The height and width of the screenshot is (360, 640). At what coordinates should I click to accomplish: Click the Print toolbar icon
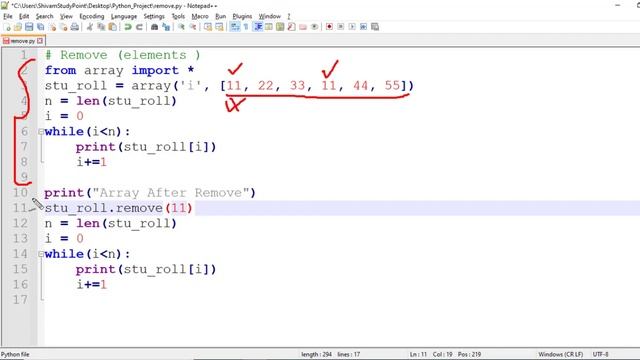point(75,27)
